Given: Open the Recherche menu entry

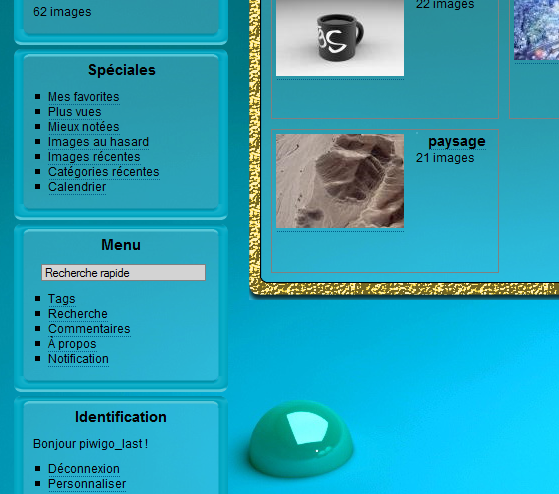Looking at the screenshot, I should point(78,314).
